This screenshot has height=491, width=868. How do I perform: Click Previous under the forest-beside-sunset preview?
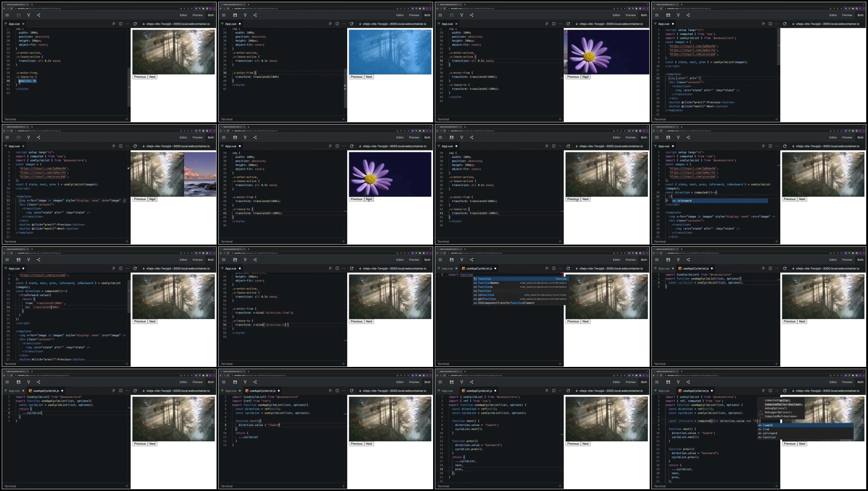(140, 199)
